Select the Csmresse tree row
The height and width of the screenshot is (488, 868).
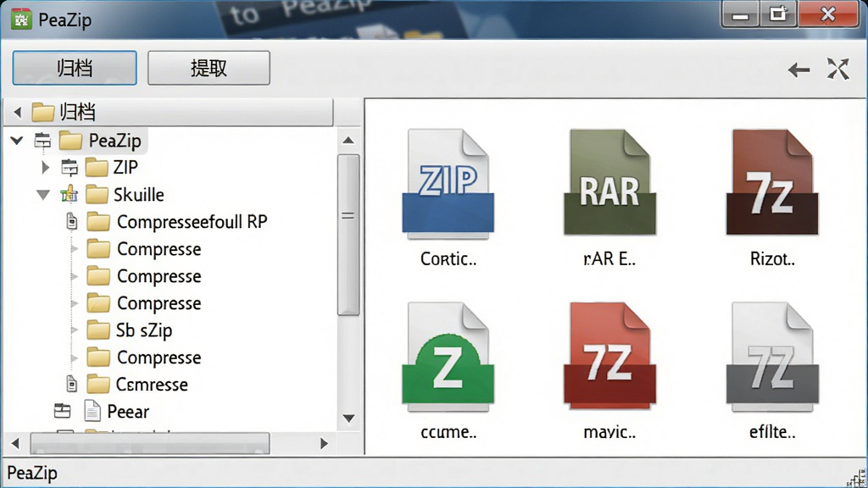pos(152,385)
